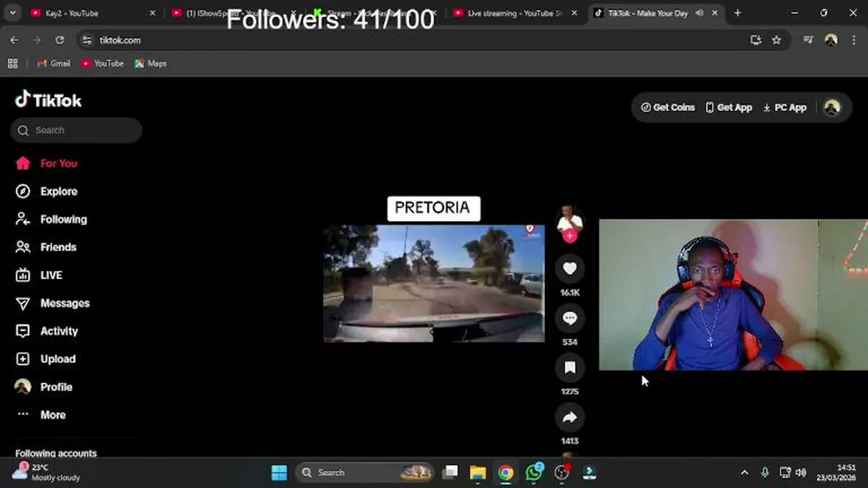Viewport: 868px width, 488px height.
Task: Open Chrome from the taskbar
Action: (x=506, y=472)
